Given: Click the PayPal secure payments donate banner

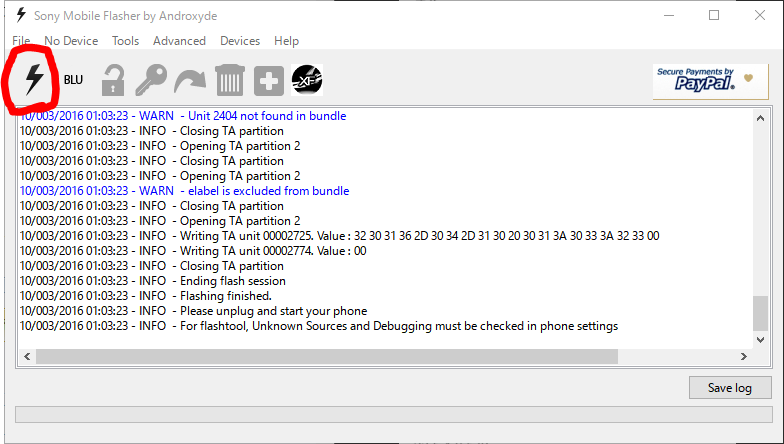Looking at the screenshot, I should pos(710,82).
